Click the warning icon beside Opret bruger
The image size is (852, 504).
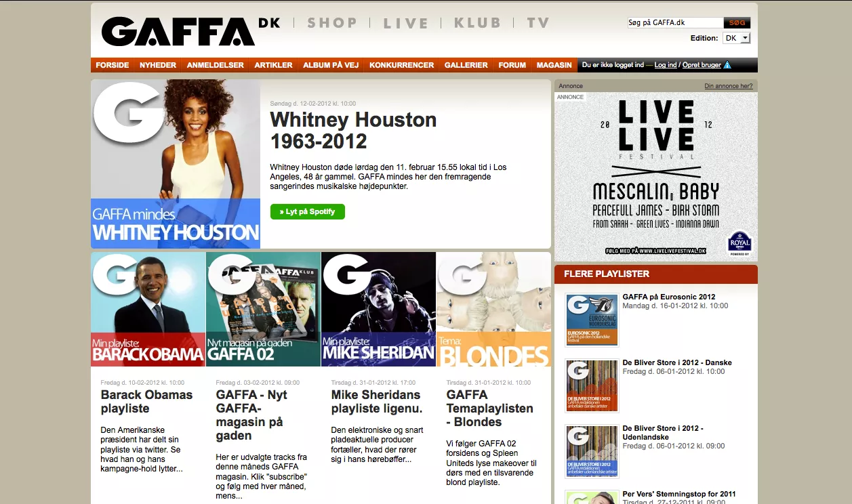tap(727, 65)
